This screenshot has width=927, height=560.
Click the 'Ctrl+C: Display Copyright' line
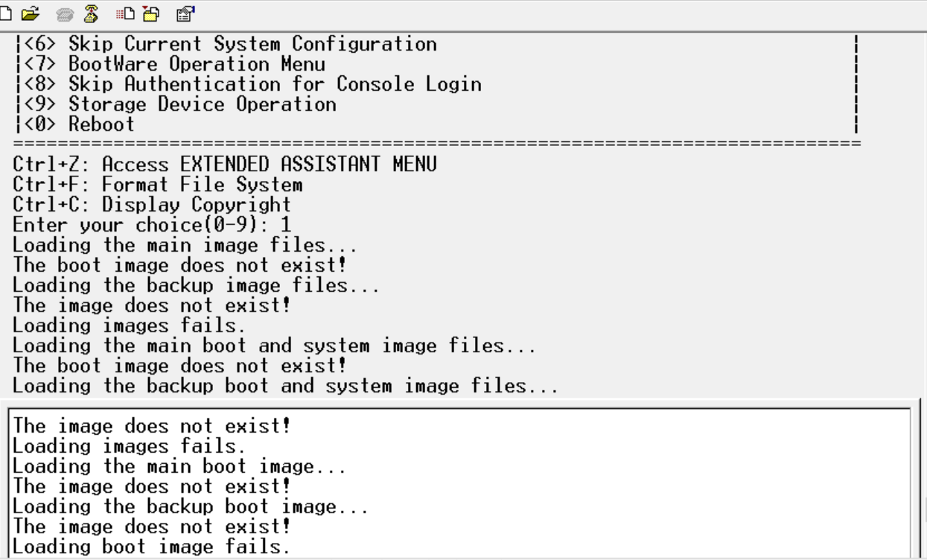pos(151,204)
